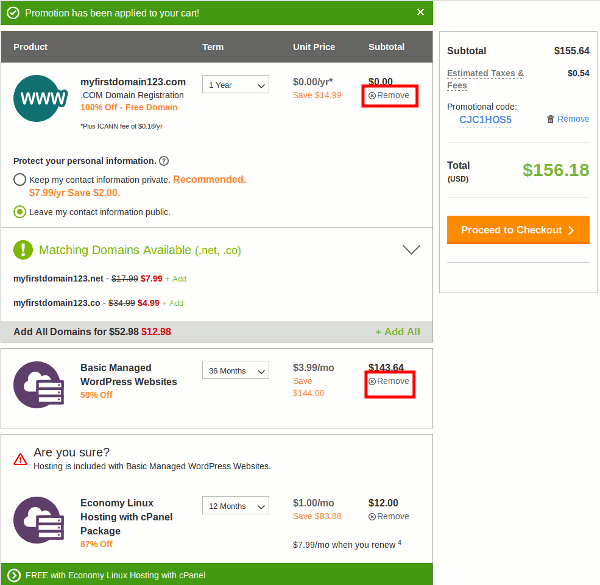Click the arrow icon in FREE with Economy banner
This screenshot has width=600, height=585.
click(x=14, y=575)
